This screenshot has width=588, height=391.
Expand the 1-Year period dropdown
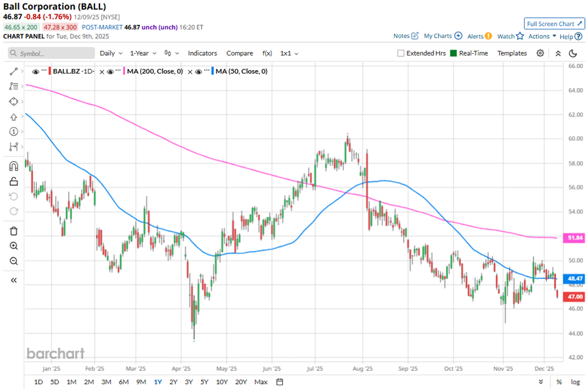click(x=143, y=53)
